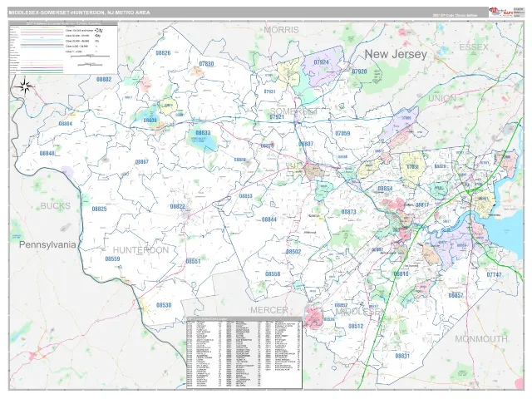Select ZIP code 08512

356,326
